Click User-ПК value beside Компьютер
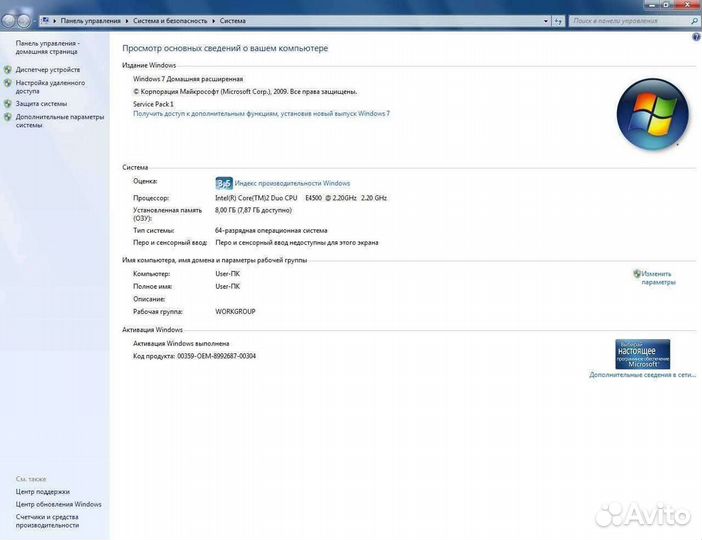Screen dimensions: 702x540 pyautogui.click(x=227, y=274)
